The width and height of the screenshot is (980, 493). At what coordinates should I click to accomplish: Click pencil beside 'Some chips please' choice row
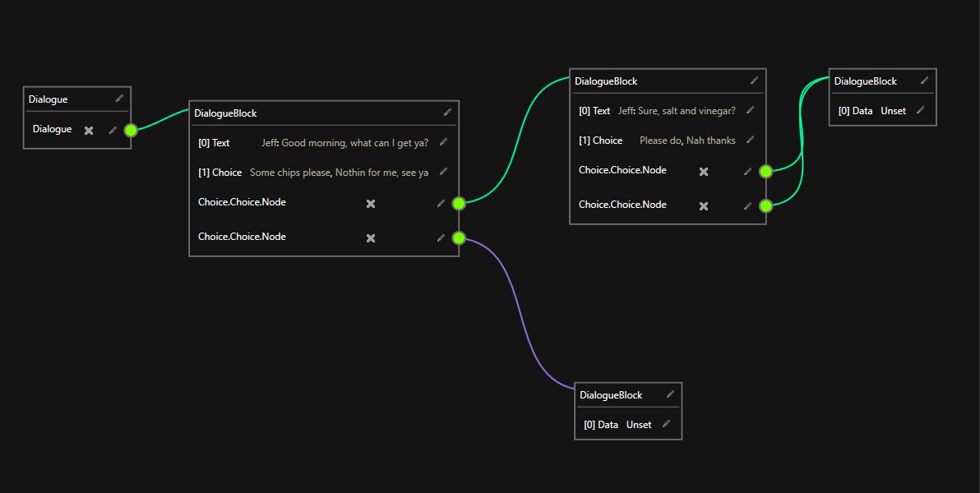443,172
